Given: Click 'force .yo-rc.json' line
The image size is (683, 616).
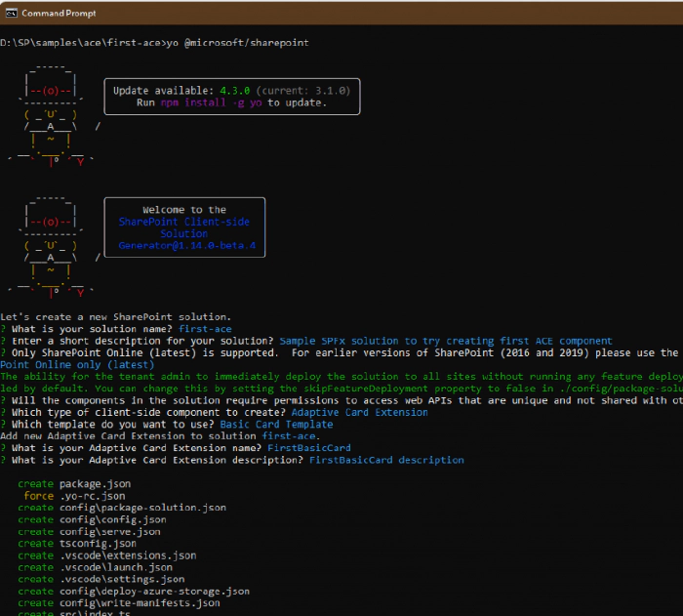Looking at the screenshot, I should (x=74, y=496).
